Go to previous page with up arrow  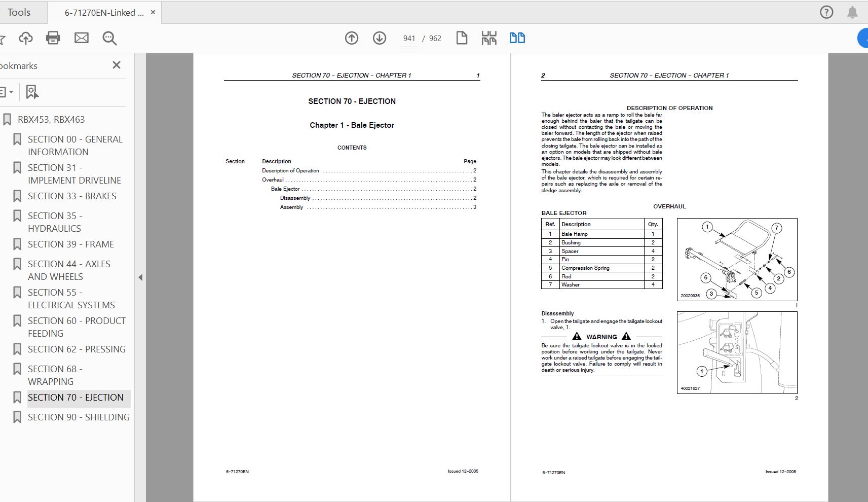352,38
